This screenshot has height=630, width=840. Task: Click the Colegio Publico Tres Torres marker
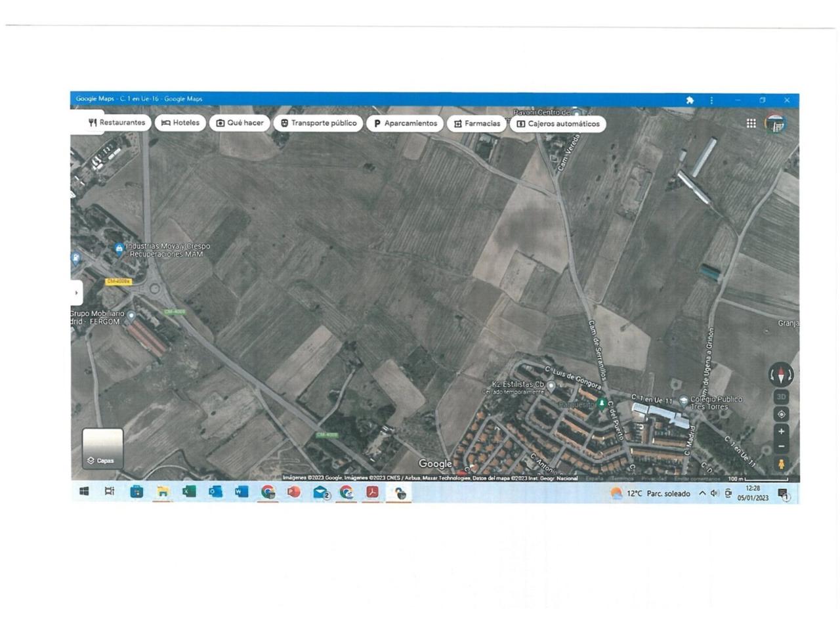point(683,400)
